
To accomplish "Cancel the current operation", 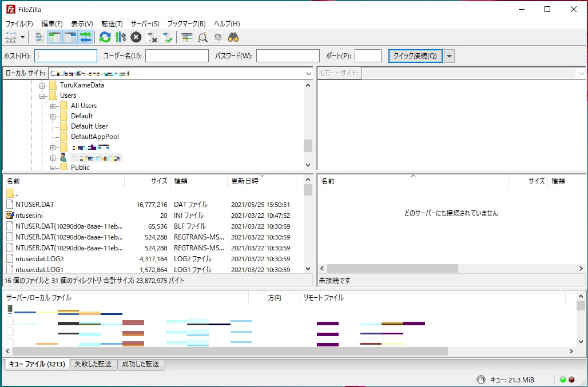I will [135, 38].
